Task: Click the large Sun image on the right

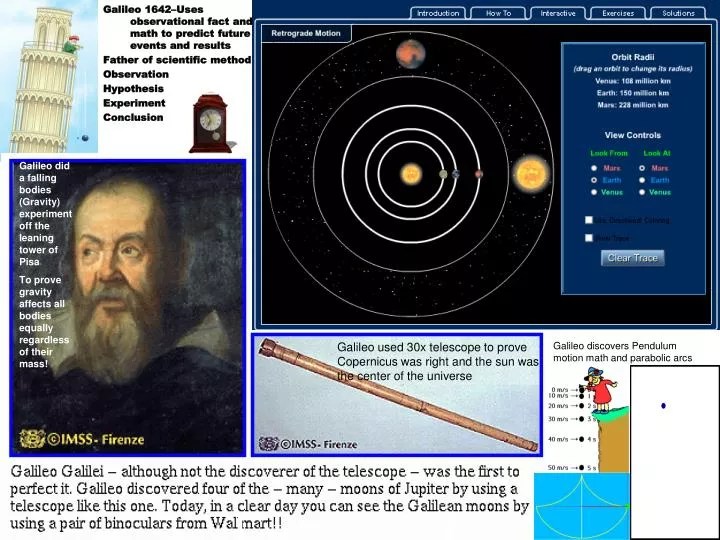Action: (532, 174)
